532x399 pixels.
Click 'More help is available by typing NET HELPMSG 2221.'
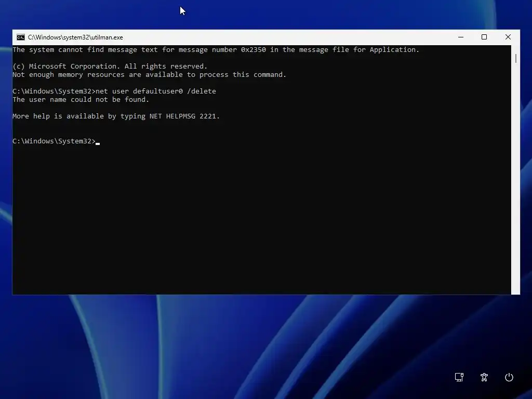[116, 116]
